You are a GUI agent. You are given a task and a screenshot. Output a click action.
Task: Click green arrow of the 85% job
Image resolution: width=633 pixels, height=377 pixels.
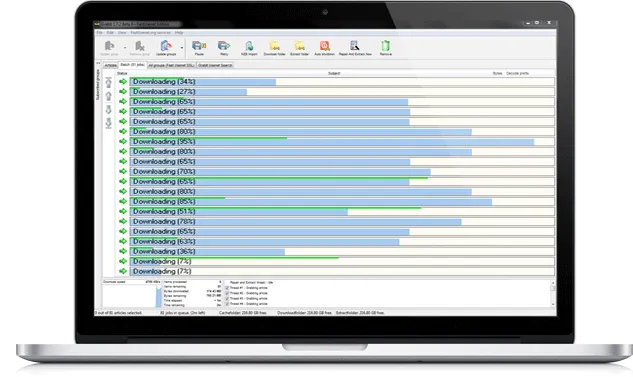[x=123, y=201]
